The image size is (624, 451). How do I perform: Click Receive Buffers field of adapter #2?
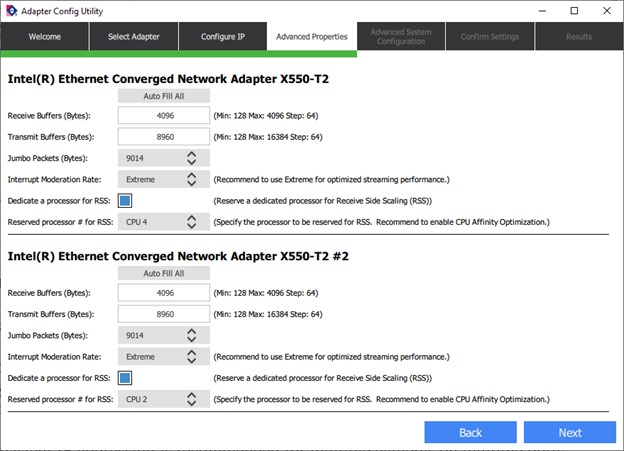[x=164, y=293]
